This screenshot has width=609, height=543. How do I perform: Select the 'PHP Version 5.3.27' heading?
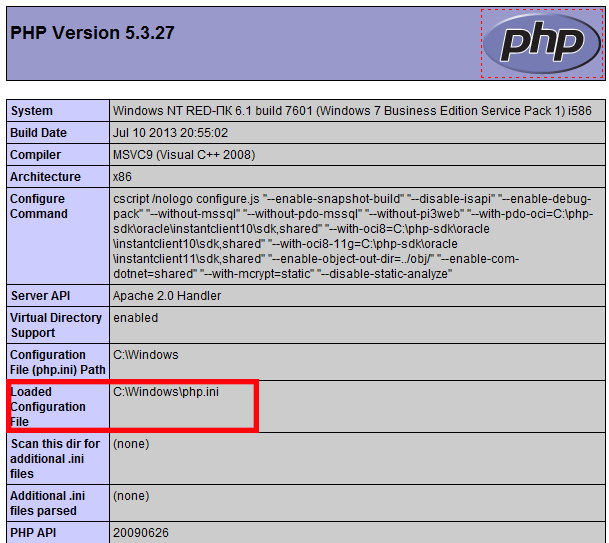pyautogui.click(x=92, y=33)
